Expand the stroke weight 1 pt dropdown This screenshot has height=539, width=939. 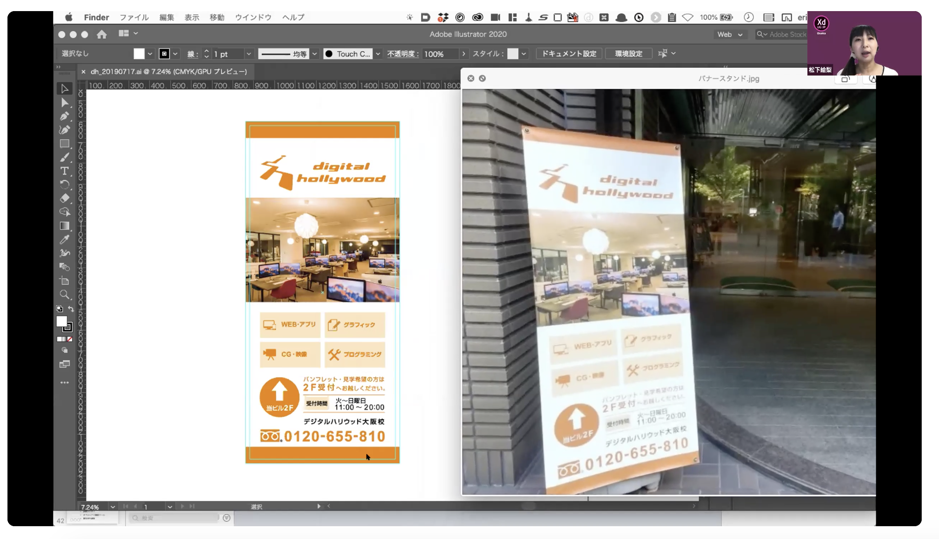249,54
